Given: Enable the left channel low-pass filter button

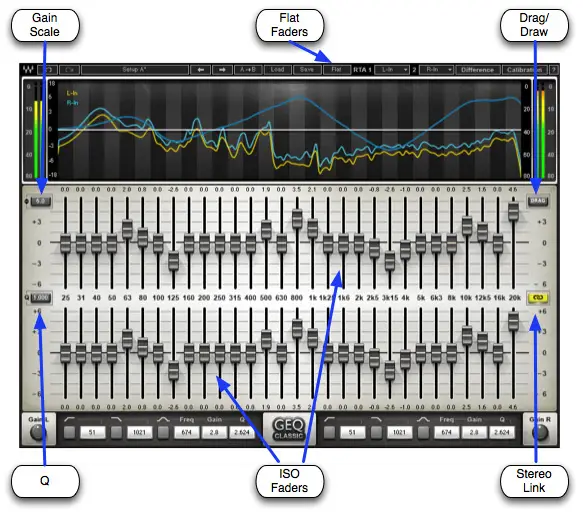Looking at the screenshot, I should 116,432.
